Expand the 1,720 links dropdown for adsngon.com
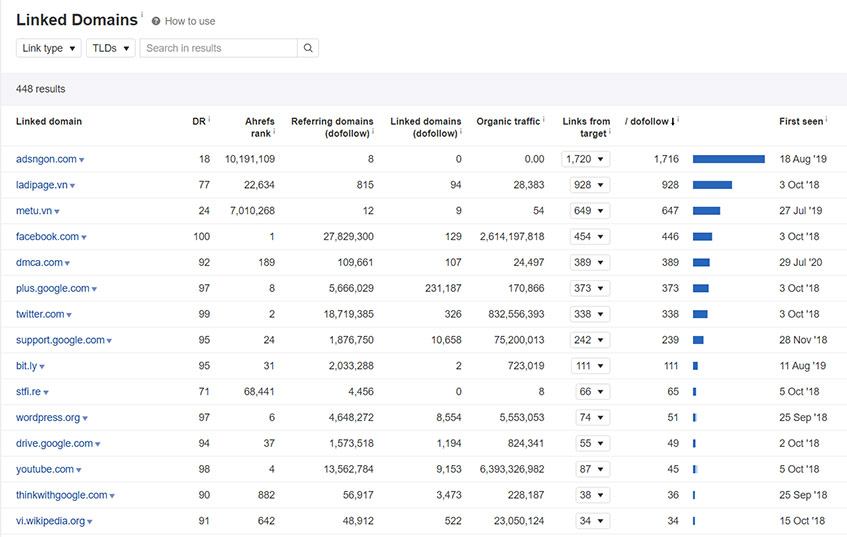Screen dimensions: 847x537 tap(586, 159)
